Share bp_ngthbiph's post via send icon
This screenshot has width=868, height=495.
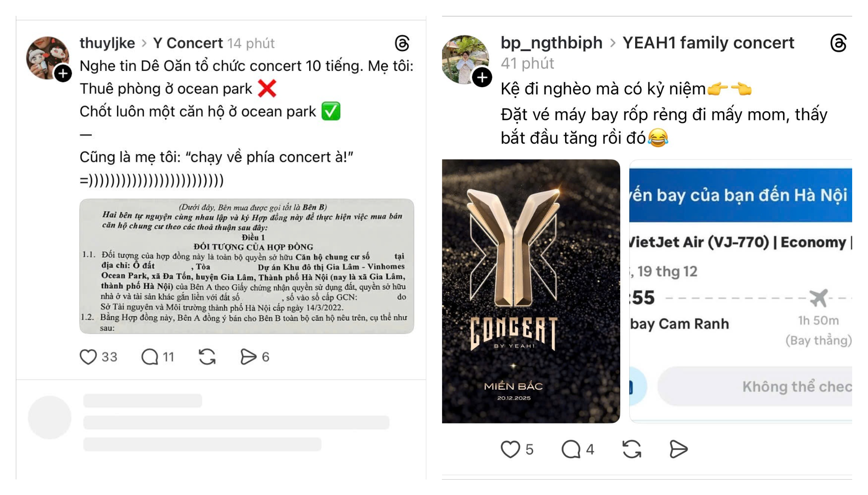pos(678,449)
